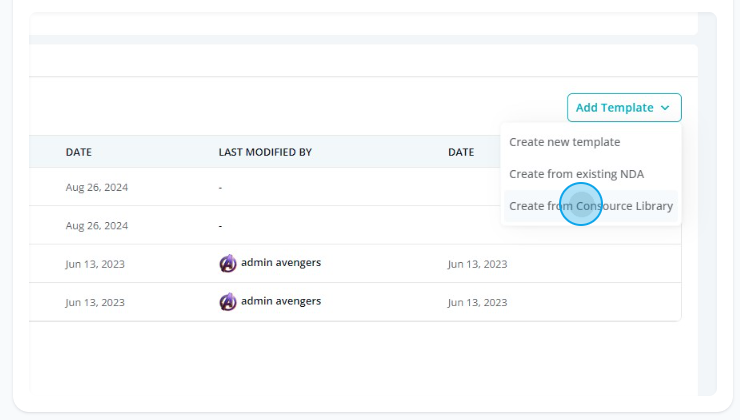
Task: Sort by LAST MODIFIED BY column header
Action: [x=265, y=152]
